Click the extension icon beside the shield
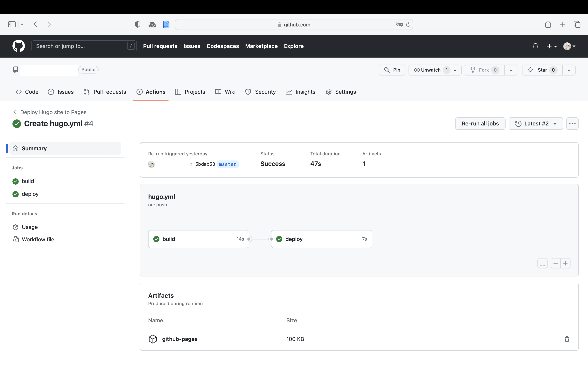588x382 pixels. 152,25
